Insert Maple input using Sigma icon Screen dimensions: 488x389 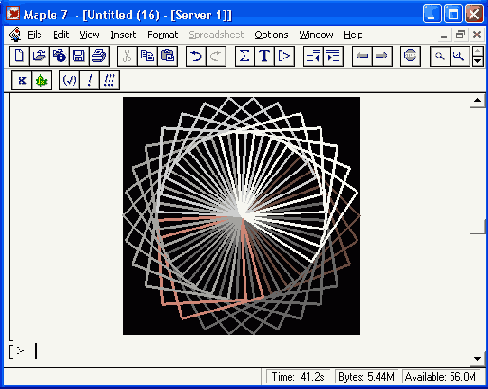point(245,56)
